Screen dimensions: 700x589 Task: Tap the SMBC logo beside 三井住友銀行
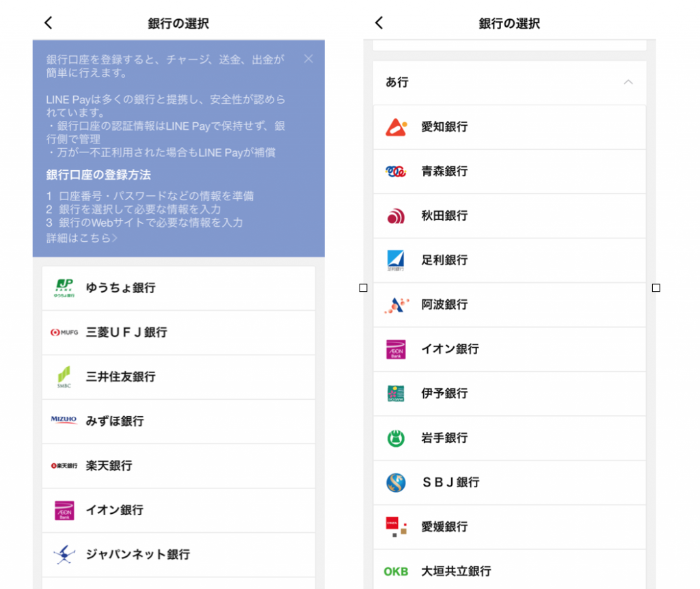pyautogui.click(x=64, y=376)
